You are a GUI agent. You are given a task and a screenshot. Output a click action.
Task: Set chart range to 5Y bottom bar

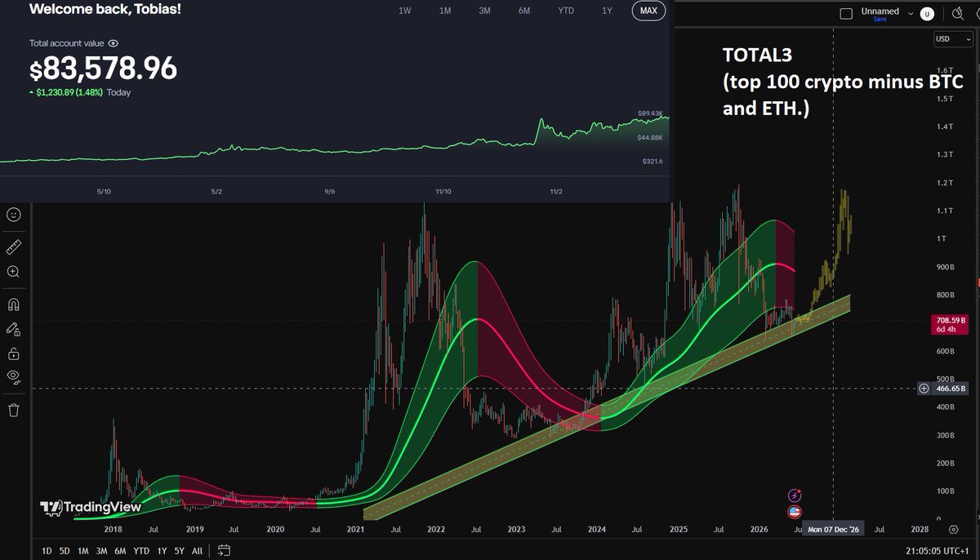click(179, 550)
